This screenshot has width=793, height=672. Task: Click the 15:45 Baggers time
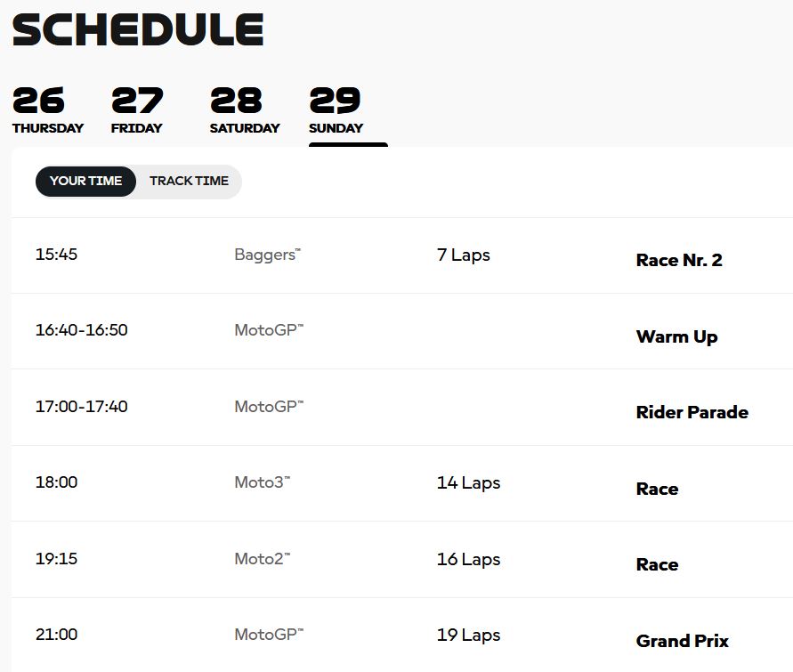56,255
